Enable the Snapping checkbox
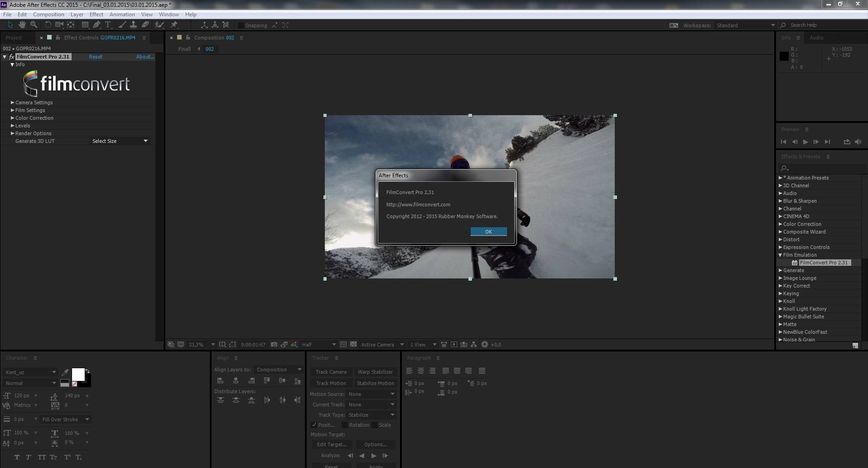The width and height of the screenshot is (868, 468). pos(241,25)
